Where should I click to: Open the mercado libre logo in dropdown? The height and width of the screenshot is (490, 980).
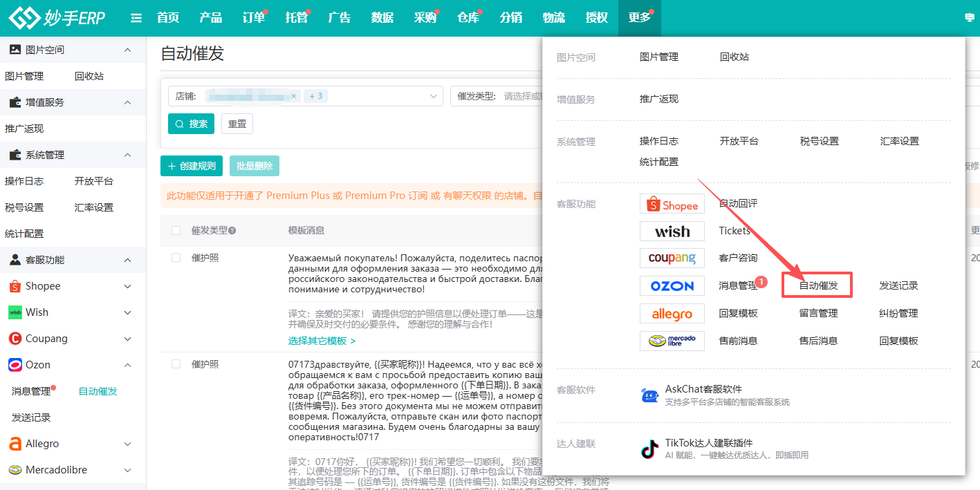(x=672, y=341)
